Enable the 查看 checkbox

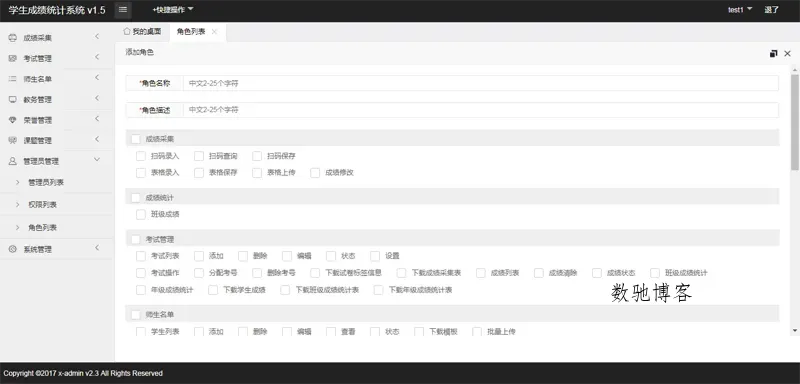click(331, 331)
